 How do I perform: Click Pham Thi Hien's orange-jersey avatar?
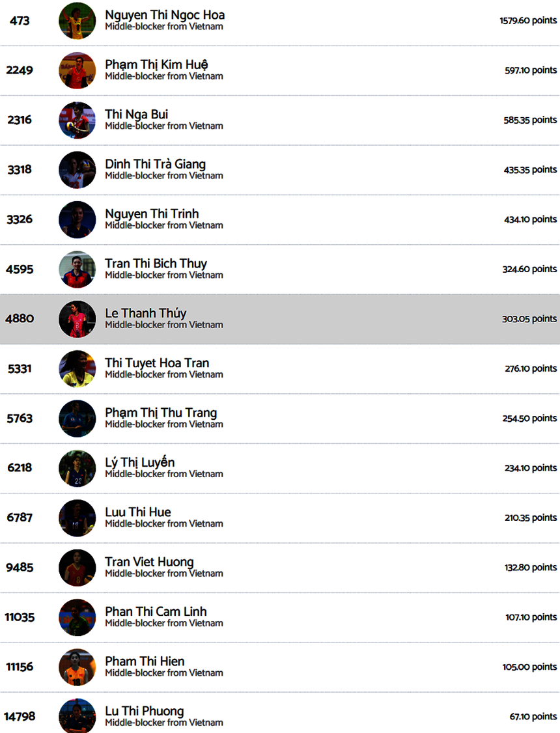point(77,667)
